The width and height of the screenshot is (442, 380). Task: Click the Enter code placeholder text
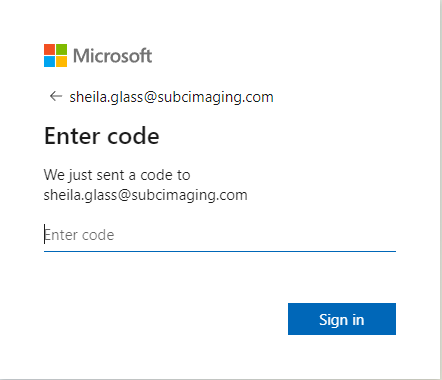(79, 235)
